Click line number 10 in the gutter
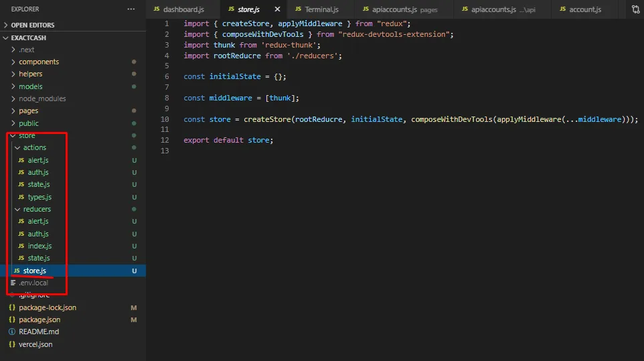This screenshot has height=361, width=644. [x=165, y=119]
